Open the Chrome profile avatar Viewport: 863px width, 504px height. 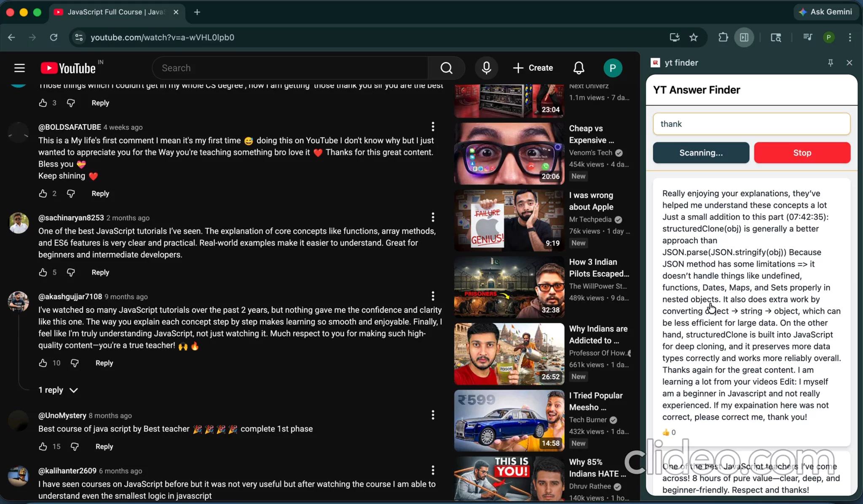click(x=828, y=38)
